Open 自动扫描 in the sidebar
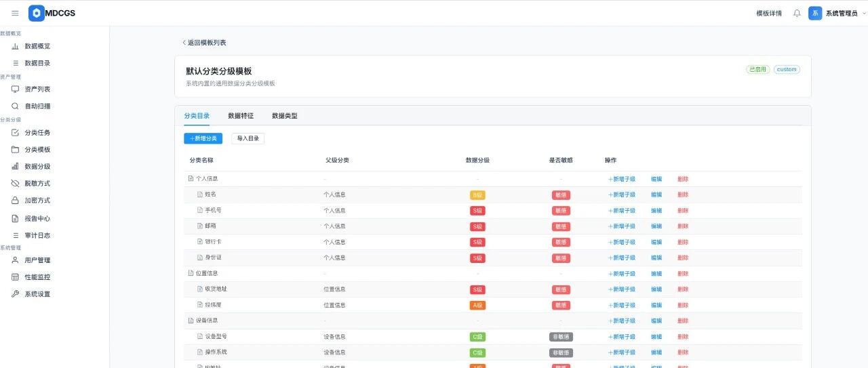868x368 pixels. tap(37, 106)
